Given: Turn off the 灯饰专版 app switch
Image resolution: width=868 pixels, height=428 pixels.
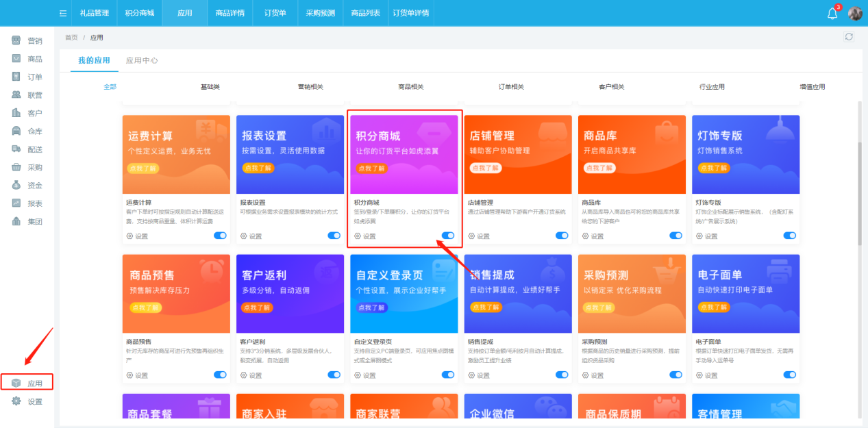Looking at the screenshot, I should [x=789, y=235].
